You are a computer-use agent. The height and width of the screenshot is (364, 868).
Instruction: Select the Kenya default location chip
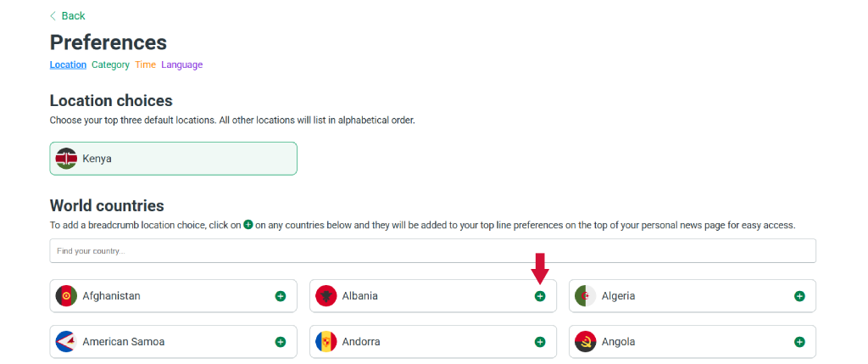[173, 159]
